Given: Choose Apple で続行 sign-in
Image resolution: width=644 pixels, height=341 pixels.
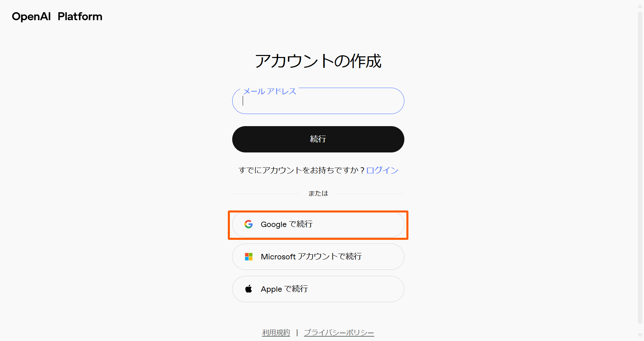Looking at the screenshot, I should 318,289.
